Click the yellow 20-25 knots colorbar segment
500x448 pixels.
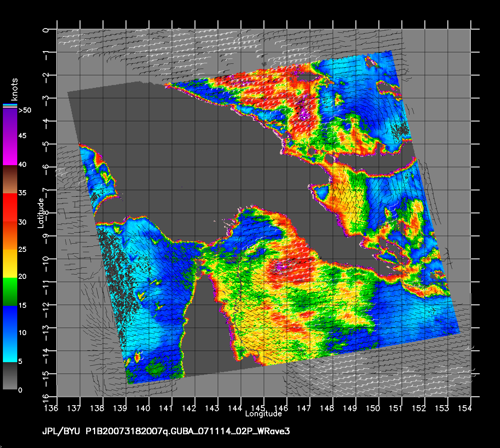10,263
